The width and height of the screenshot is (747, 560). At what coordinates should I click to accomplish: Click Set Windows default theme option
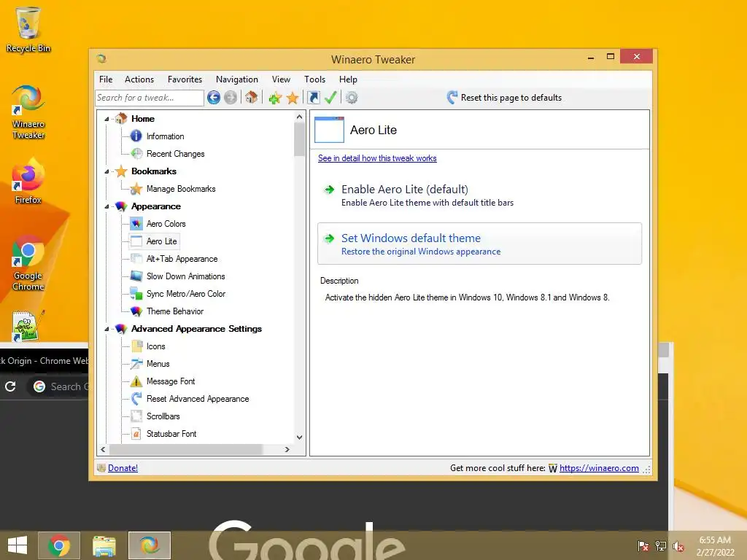pyautogui.click(x=479, y=244)
